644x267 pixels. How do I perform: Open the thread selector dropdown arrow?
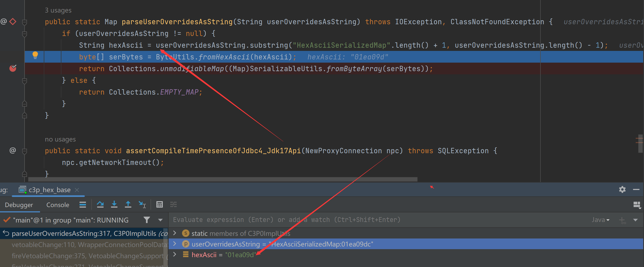coord(160,220)
